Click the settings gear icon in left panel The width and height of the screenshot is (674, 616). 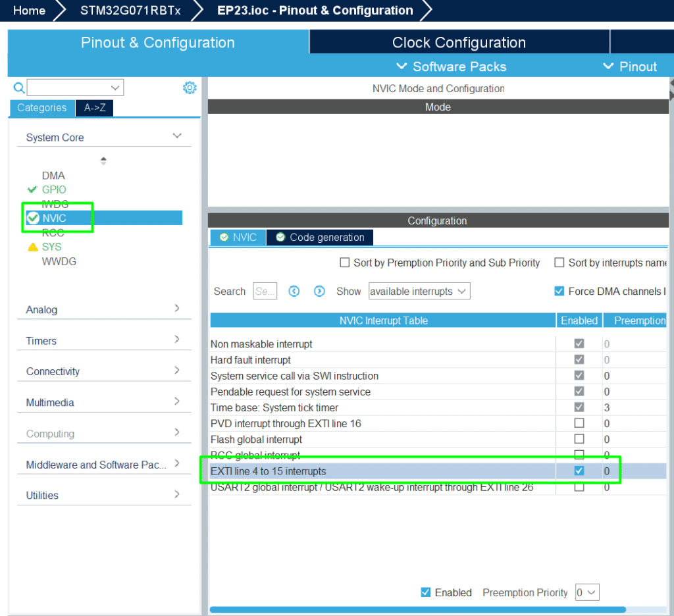tap(190, 88)
